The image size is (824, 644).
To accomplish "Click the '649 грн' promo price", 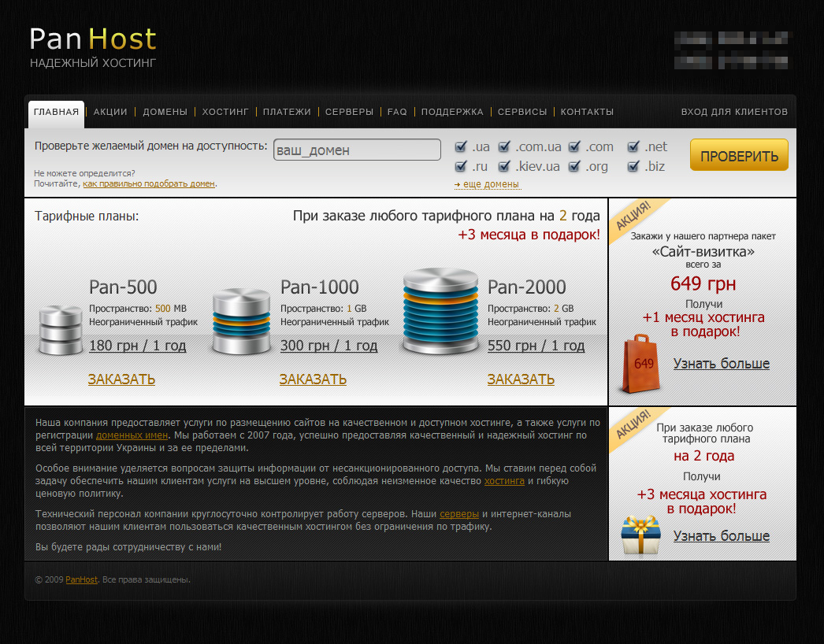I will point(703,283).
